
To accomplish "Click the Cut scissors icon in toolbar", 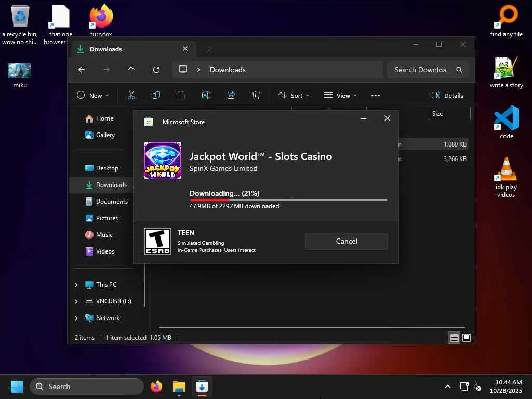I will click(131, 95).
